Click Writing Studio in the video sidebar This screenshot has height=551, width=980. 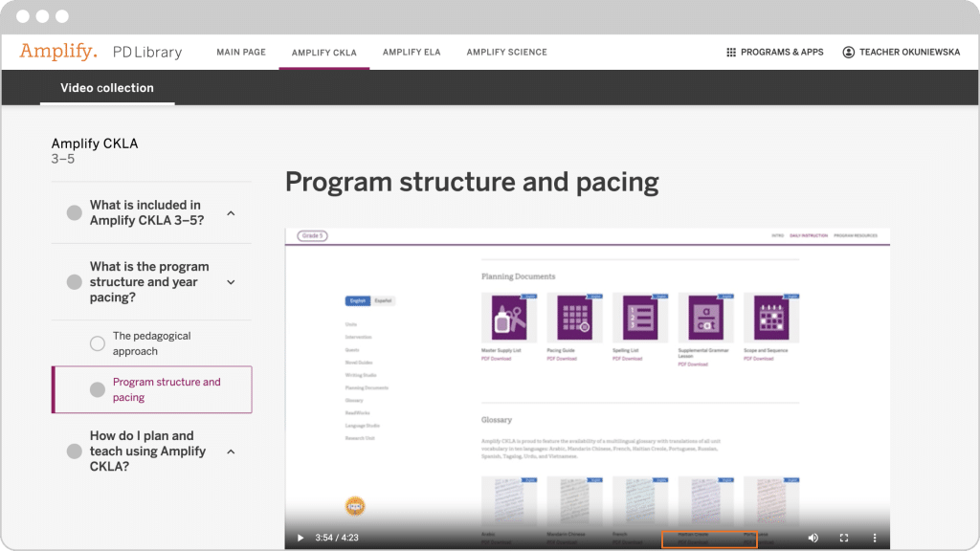(x=361, y=375)
